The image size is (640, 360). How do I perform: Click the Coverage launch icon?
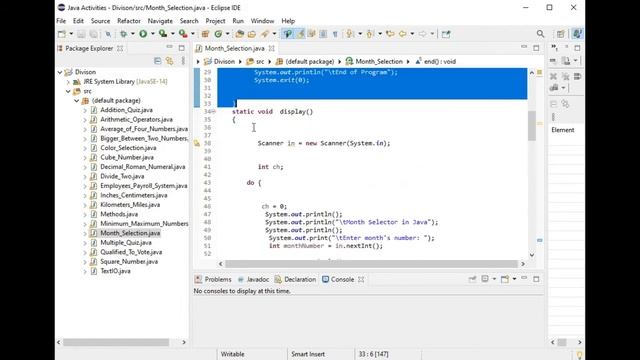(163, 34)
